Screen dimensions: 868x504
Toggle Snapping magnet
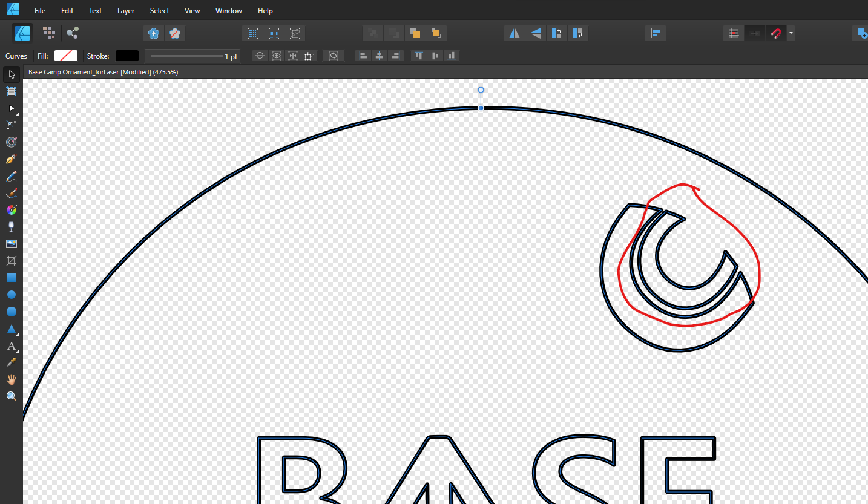pos(776,33)
